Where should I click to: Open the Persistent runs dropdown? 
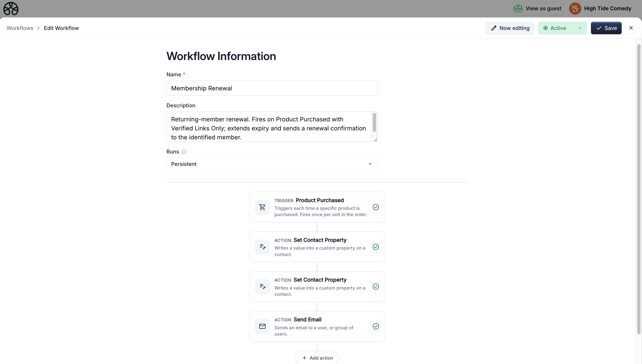point(271,164)
